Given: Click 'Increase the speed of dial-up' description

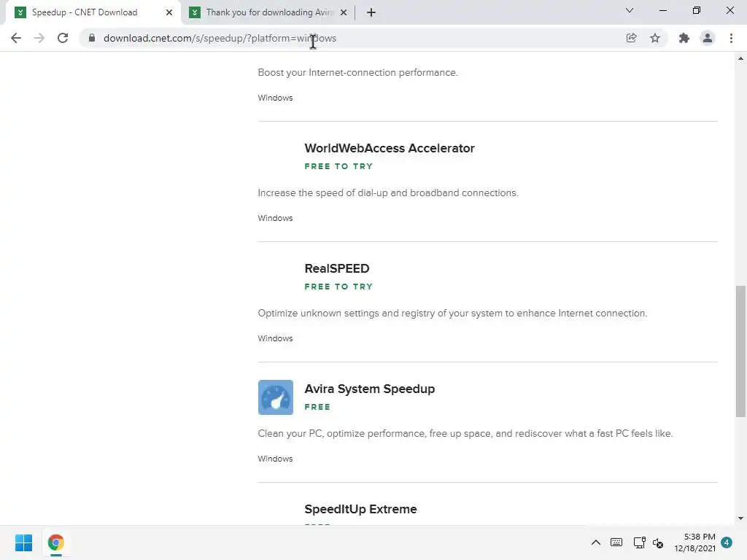Looking at the screenshot, I should coord(388,192).
